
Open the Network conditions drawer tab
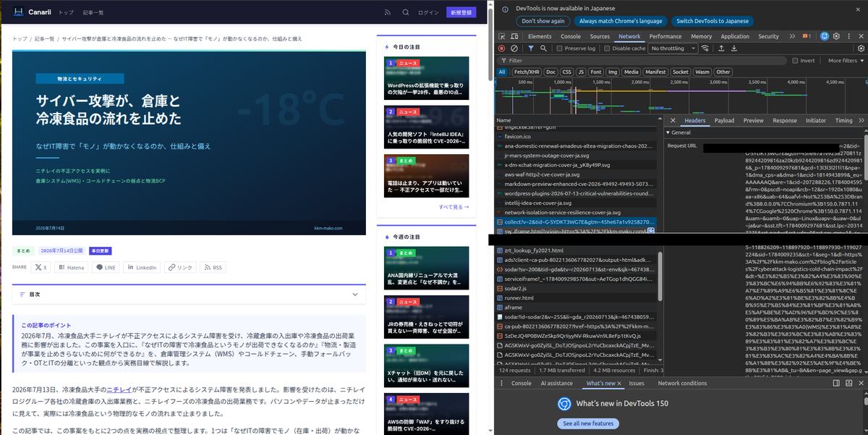tap(682, 383)
